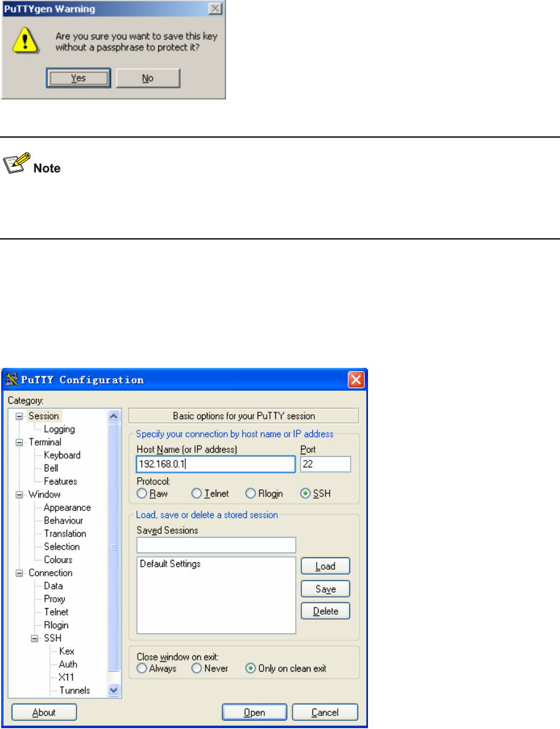Screen dimensions: 560x729
Task: Click the Host Name input field
Action: click(216, 464)
